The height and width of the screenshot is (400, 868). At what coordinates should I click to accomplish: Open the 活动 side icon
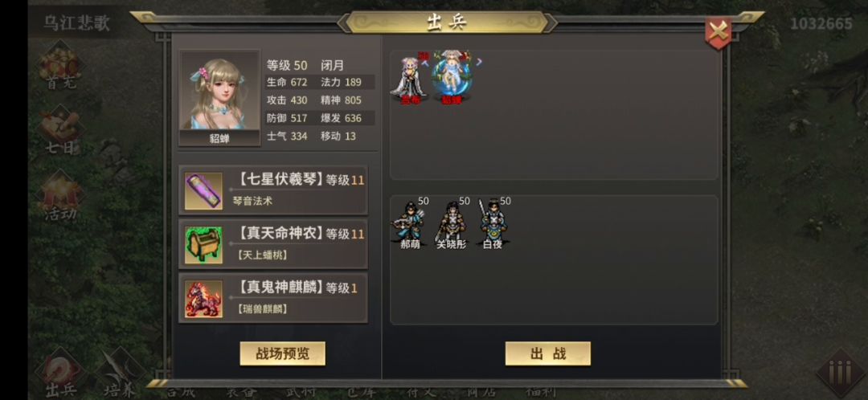[61, 198]
